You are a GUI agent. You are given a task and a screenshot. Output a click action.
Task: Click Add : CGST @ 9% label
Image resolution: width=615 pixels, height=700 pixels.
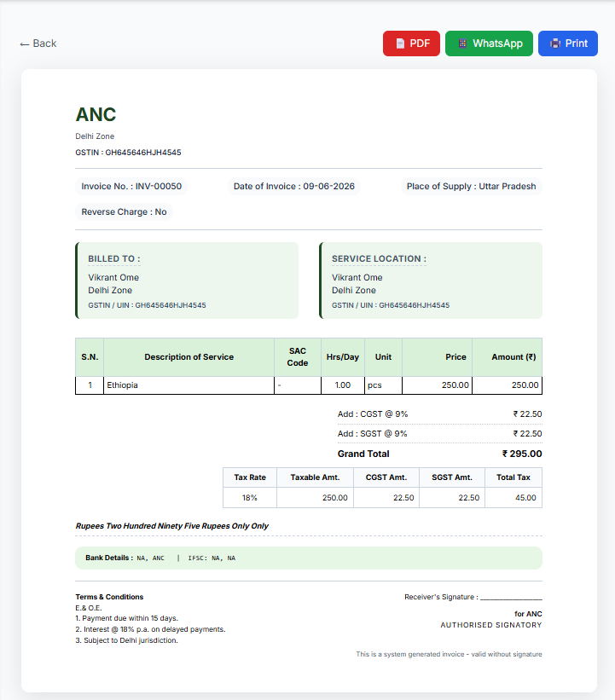click(373, 414)
